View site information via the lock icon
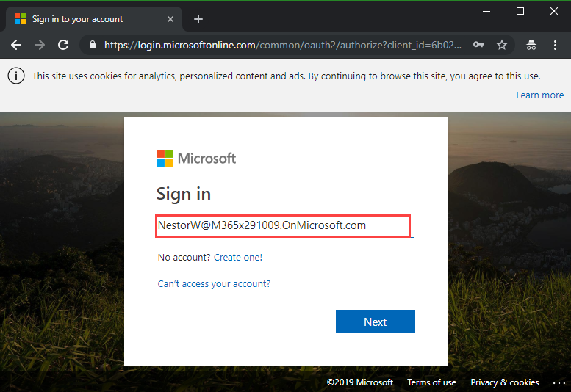 click(92, 45)
